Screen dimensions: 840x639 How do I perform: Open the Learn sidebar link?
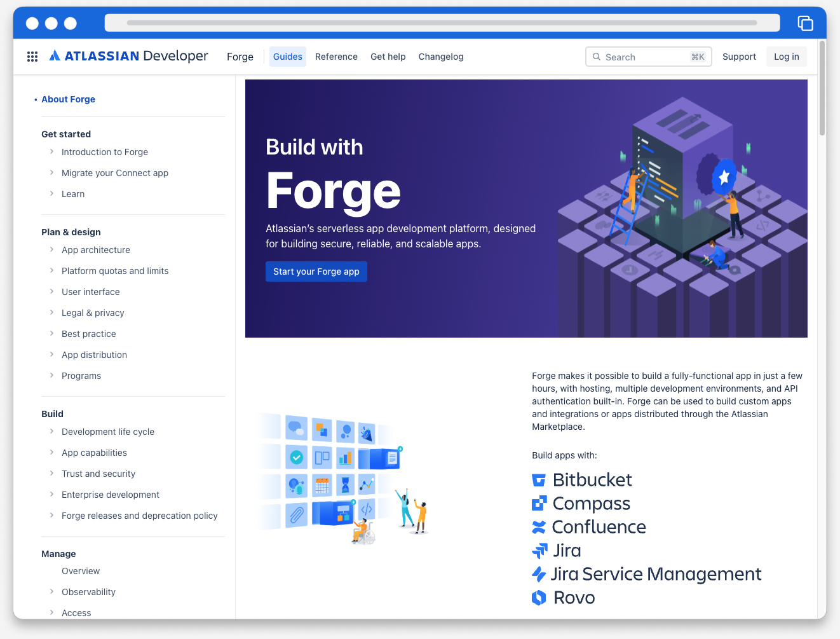[x=73, y=194]
